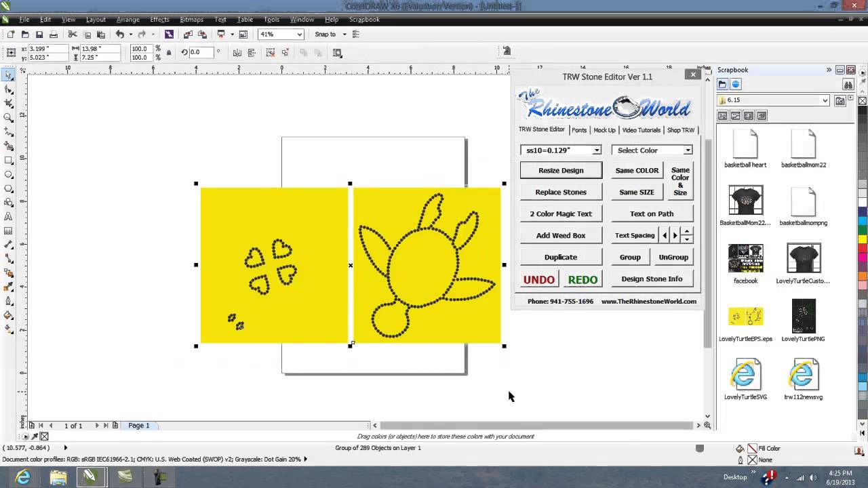Open the Bitmaps menu
868x488 pixels.
192,20
